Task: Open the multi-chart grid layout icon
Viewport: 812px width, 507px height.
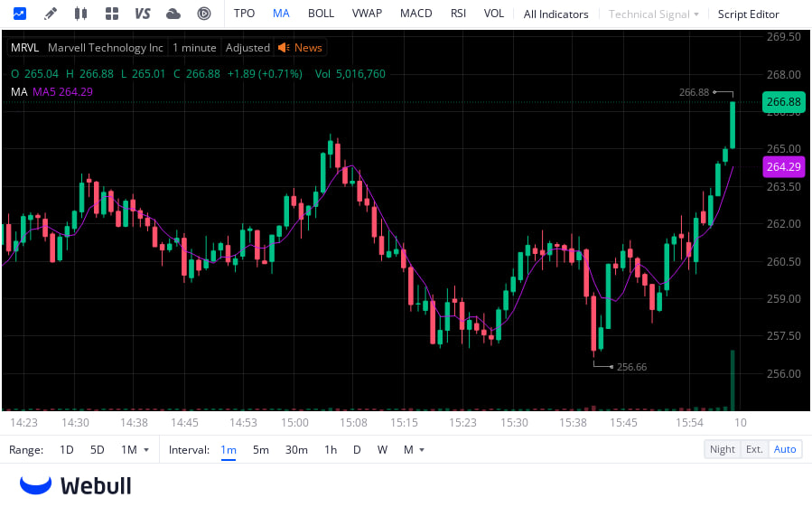Action: (x=112, y=14)
